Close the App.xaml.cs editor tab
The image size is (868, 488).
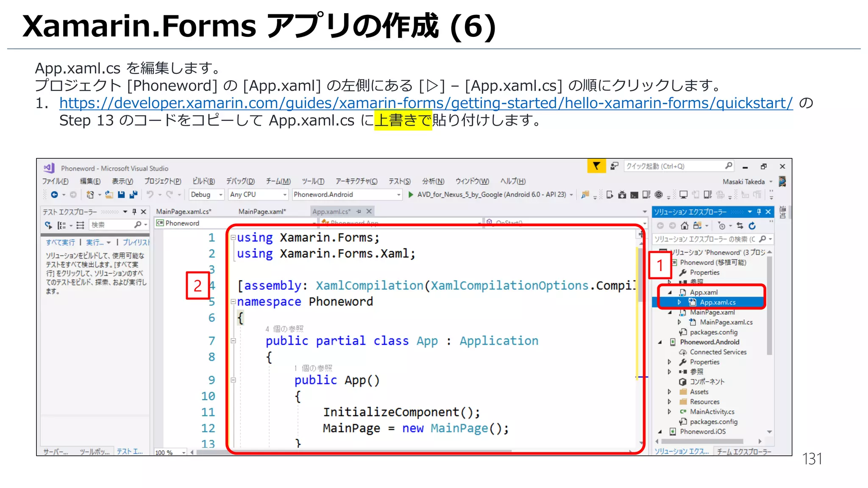(x=369, y=211)
